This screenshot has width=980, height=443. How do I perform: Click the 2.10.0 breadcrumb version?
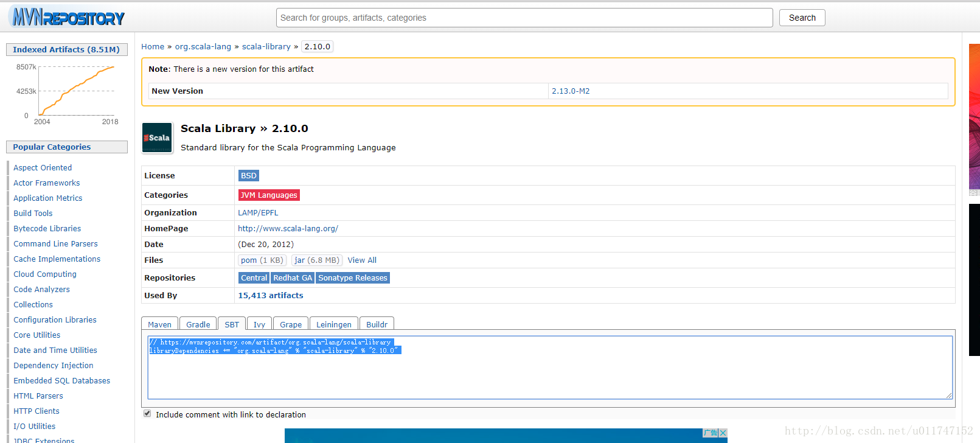pyautogui.click(x=318, y=46)
